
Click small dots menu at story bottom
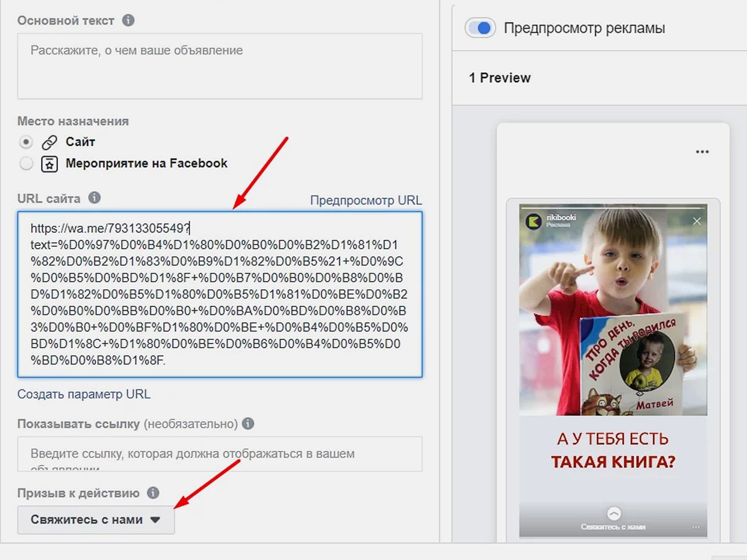coord(696,527)
